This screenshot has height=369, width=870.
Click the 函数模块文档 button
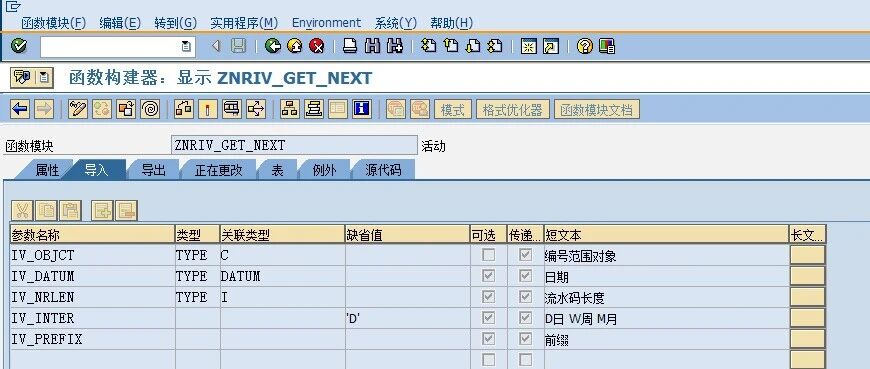pos(596,110)
